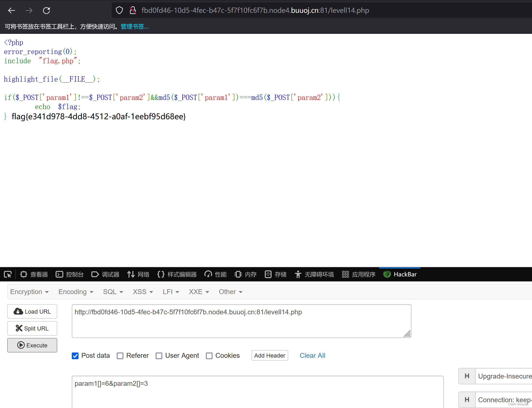The height and width of the screenshot is (408, 532).
Task: Reload the page with refresh icon
Action: coord(46,10)
